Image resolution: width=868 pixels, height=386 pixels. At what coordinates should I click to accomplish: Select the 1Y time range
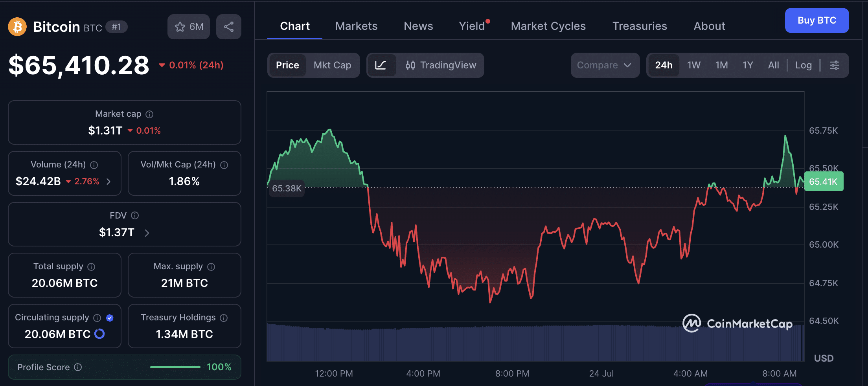748,65
